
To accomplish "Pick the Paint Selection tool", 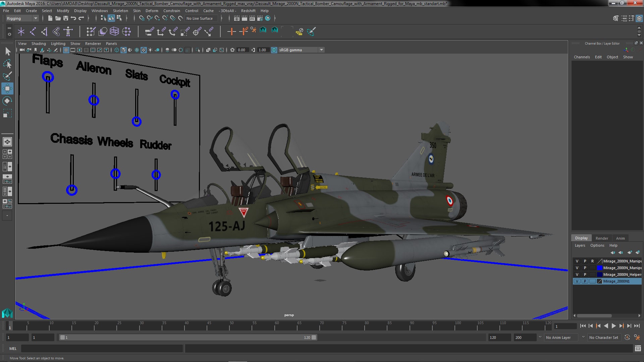I will coord(7,76).
